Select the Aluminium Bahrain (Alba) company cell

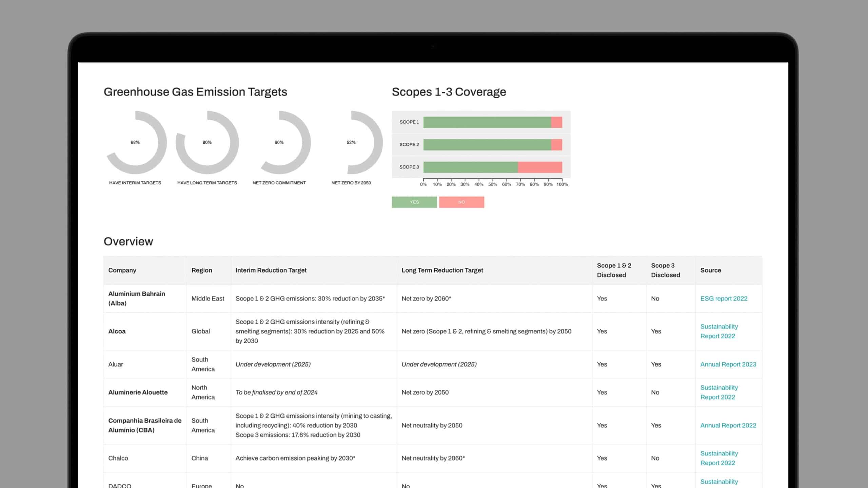[137, 299]
